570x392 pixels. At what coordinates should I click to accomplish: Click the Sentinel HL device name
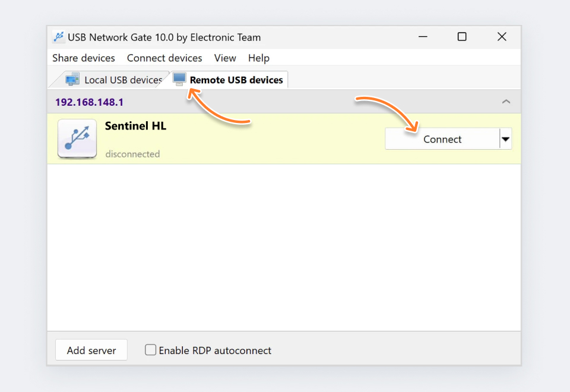[x=135, y=125]
